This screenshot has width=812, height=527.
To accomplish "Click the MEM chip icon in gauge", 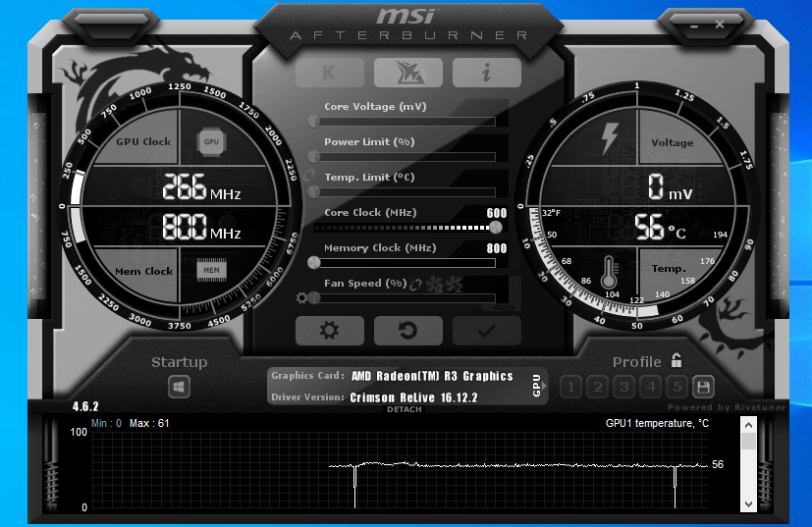I will (x=211, y=270).
